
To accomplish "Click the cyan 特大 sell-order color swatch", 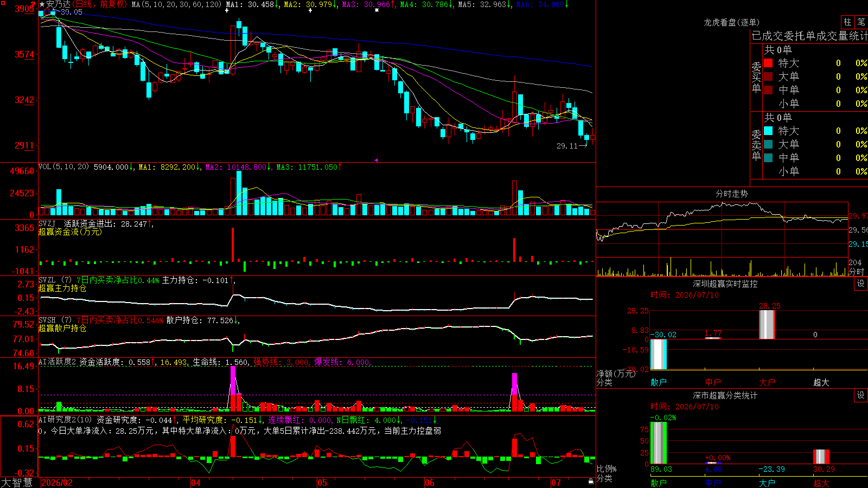I will click(x=768, y=131).
